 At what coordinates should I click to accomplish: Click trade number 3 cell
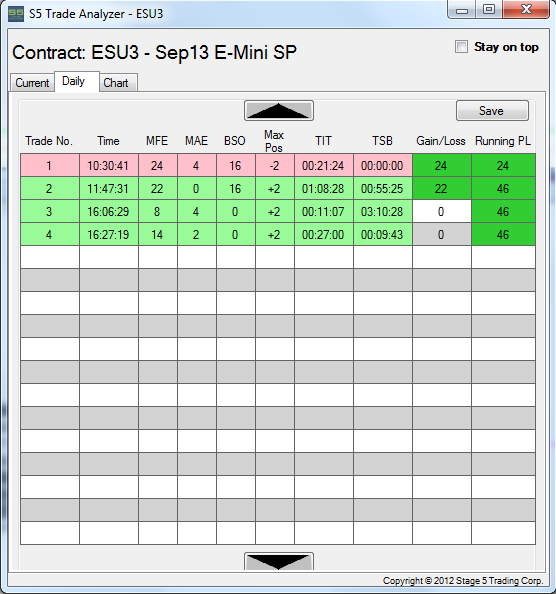50,211
